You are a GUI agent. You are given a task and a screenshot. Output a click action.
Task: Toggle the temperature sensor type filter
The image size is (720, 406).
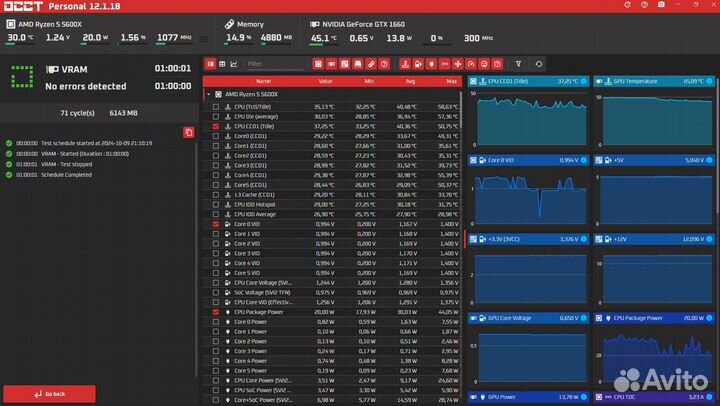point(405,64)
